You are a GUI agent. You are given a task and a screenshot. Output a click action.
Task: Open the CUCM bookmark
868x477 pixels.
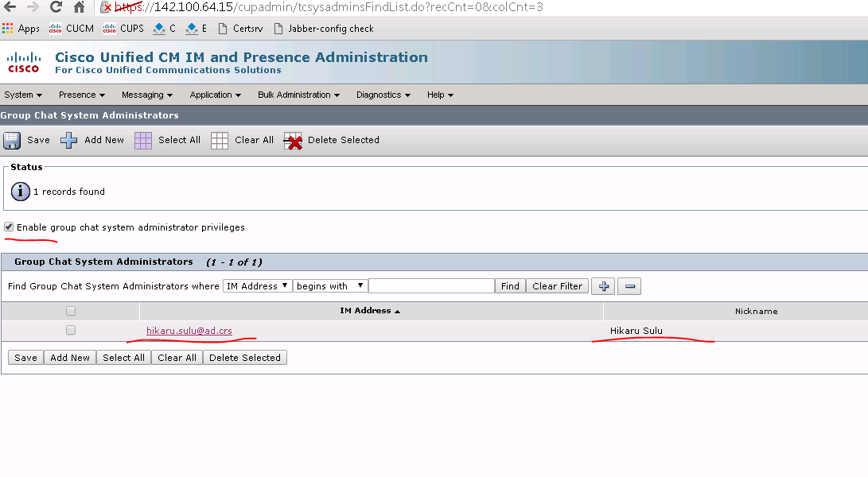point(72,29)
